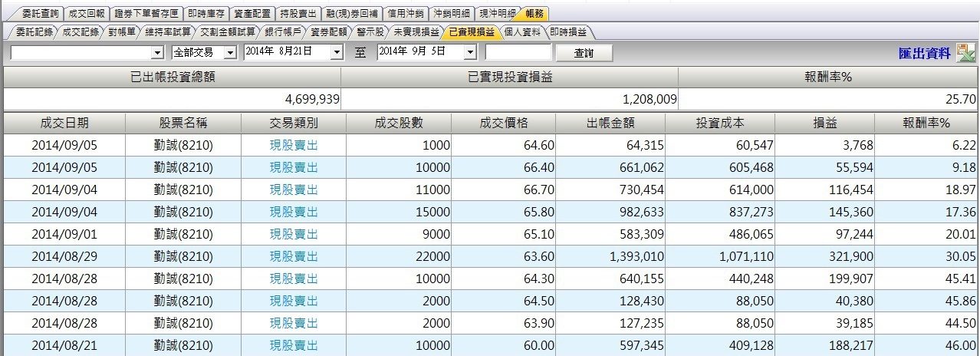Click the 22000 shares cell
The image size is (980, 356).
point(399,256)
